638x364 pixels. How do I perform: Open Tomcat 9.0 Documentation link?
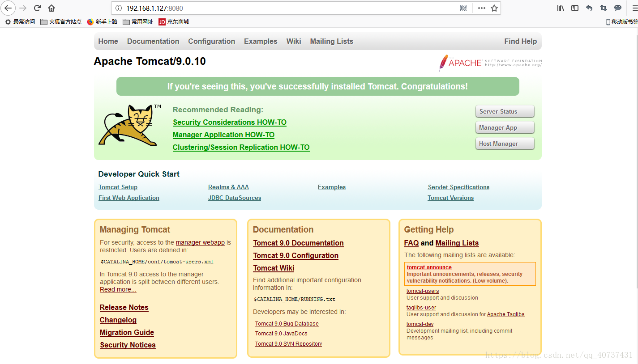click(x=298, y=243)
